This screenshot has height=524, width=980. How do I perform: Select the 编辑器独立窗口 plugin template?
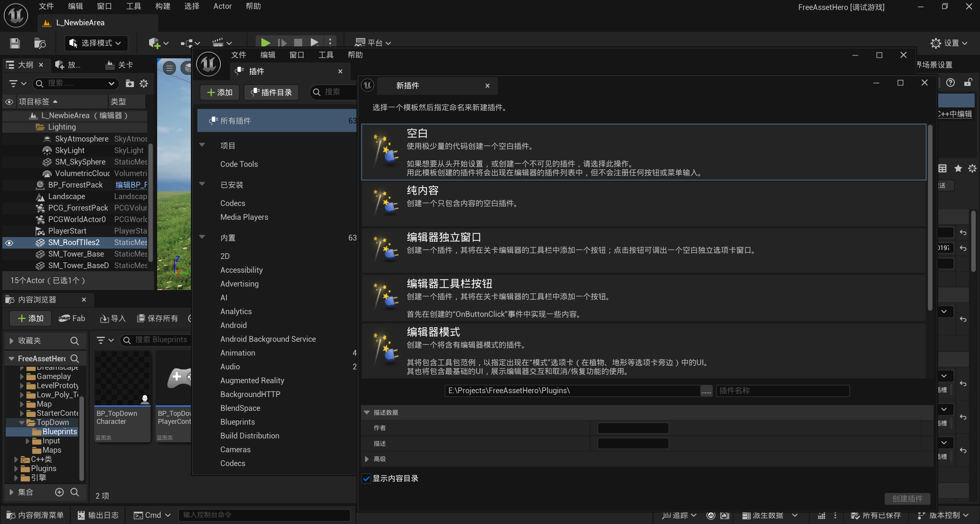click(x=643, y=250)
